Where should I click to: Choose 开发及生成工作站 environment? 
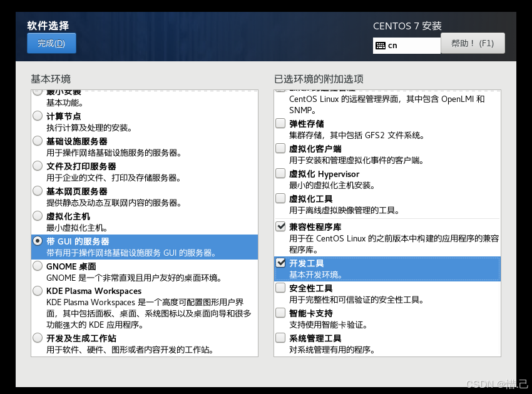(x=38, y=338)
